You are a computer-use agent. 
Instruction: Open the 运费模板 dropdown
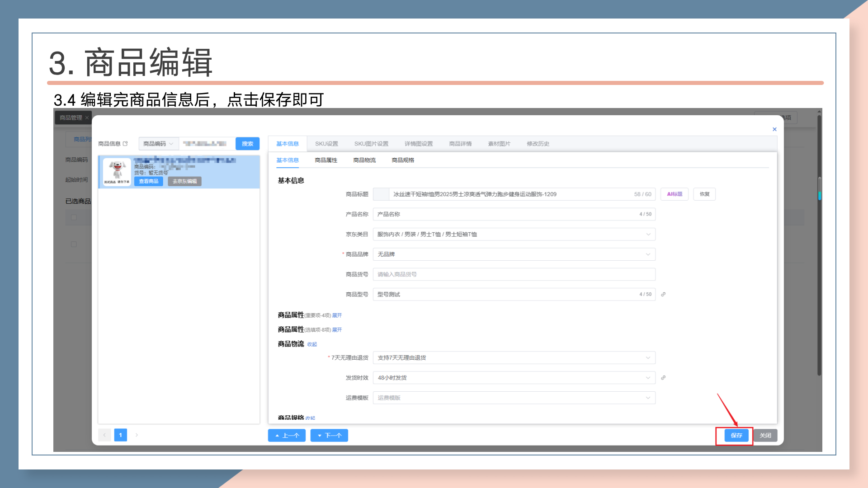[x=514, y=398]
